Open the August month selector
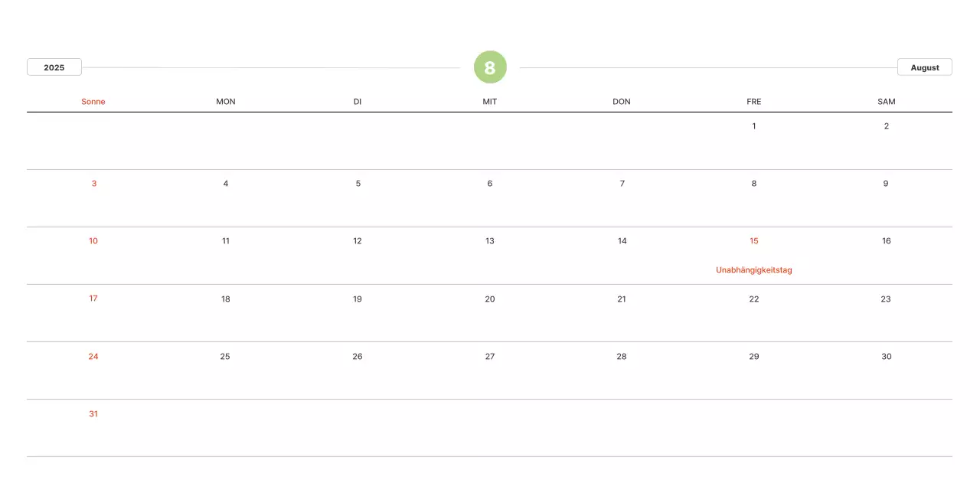980x480 pixels. pos(924,67)
